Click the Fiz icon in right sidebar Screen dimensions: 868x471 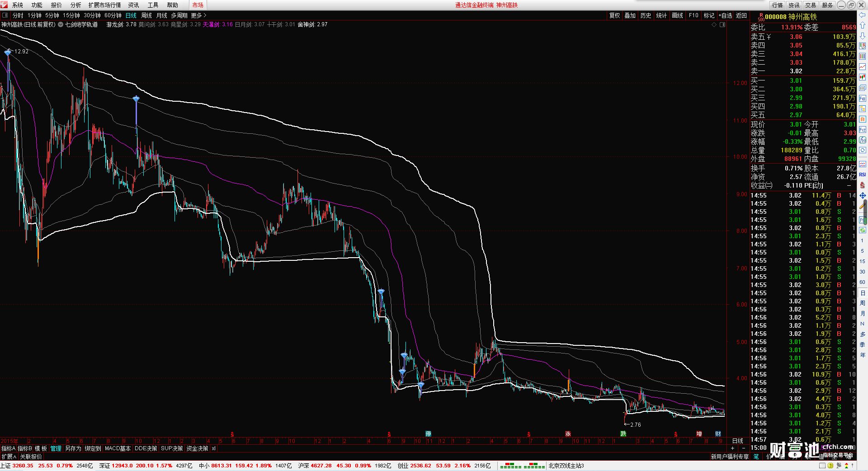863,130
